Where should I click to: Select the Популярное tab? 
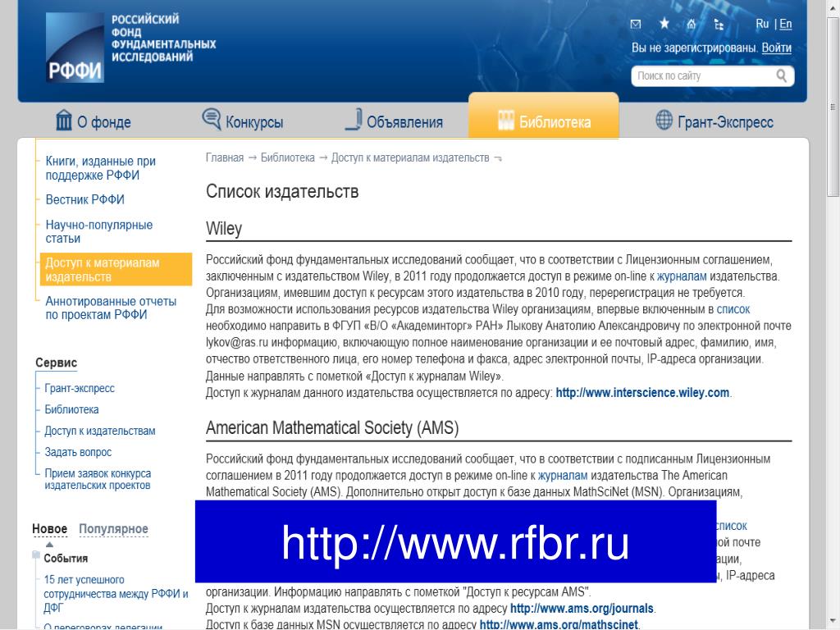pyautogui.click(x=113, y=529)
